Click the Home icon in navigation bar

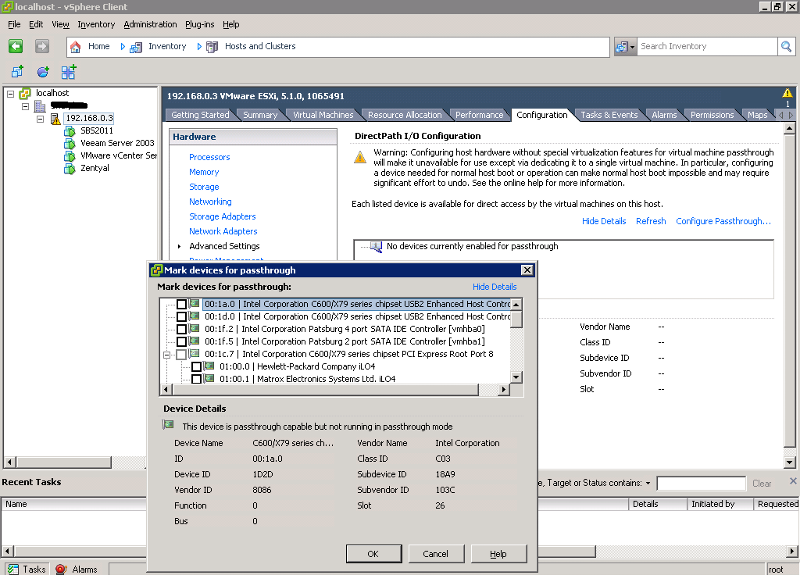(75, 46)
